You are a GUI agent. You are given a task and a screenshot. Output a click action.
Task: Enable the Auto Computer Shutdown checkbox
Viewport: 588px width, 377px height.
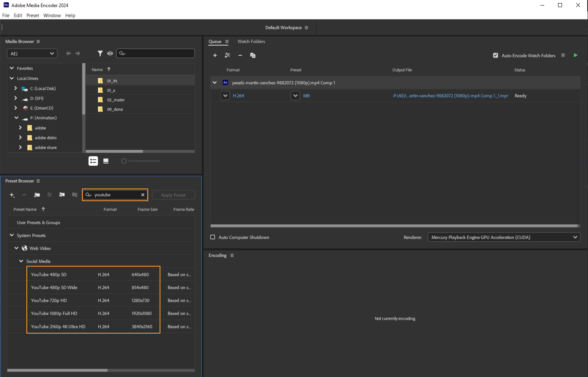(x=213, y=237)
